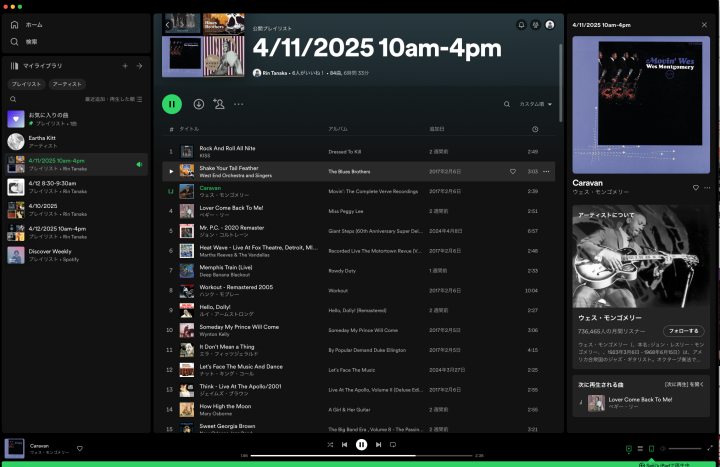This screenshot has width=720, height=467.
Task: Click the playlist cover collage
Action: click(203, 45)
